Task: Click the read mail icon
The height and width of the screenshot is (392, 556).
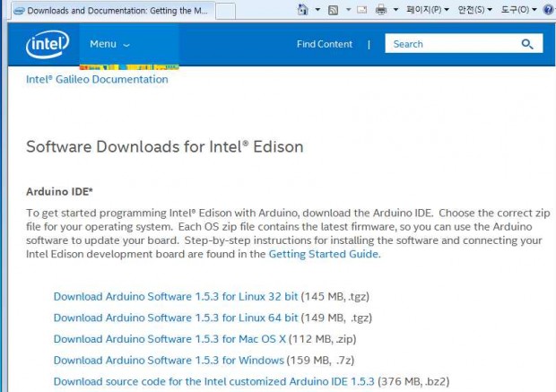Action: (x=361, y=10)
